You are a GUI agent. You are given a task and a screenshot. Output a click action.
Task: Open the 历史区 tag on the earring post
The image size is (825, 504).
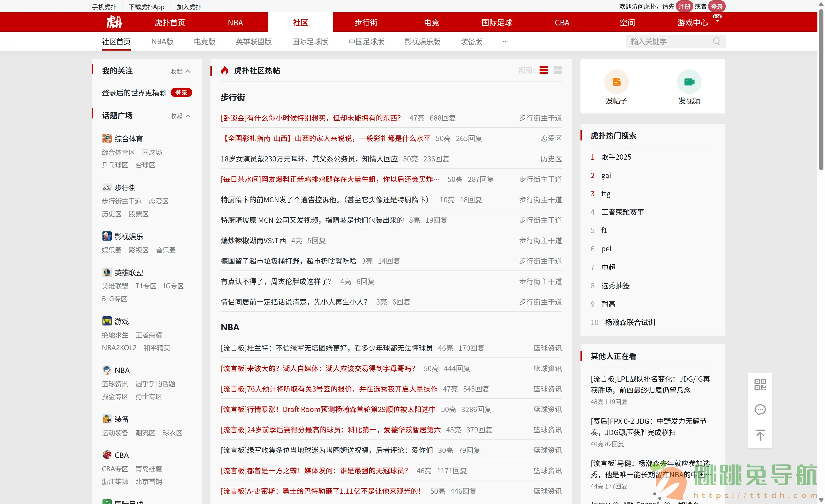point(551,159)
